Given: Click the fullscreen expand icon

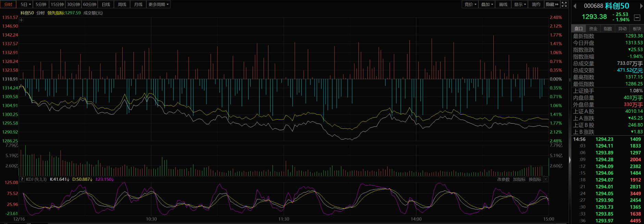Looking at the screenshot, I should point(564,4).
